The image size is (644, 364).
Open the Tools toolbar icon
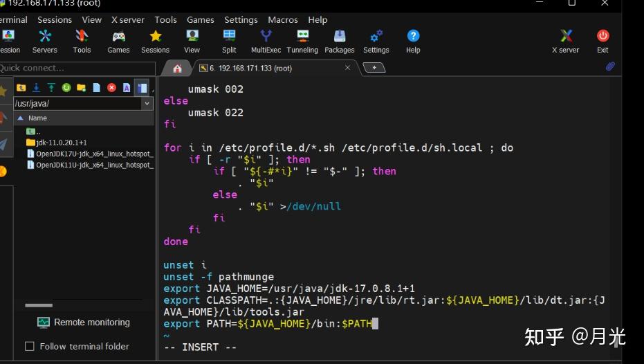point(82,42)
